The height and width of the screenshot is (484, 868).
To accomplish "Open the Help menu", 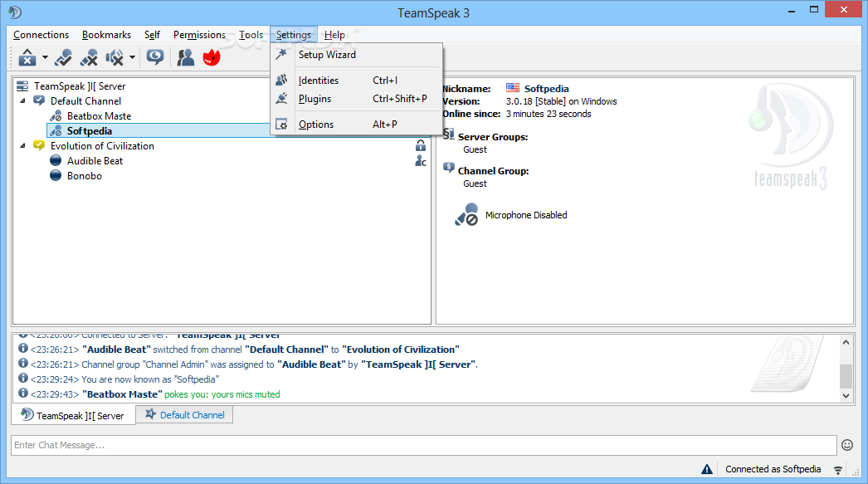I will pos(334,35).
